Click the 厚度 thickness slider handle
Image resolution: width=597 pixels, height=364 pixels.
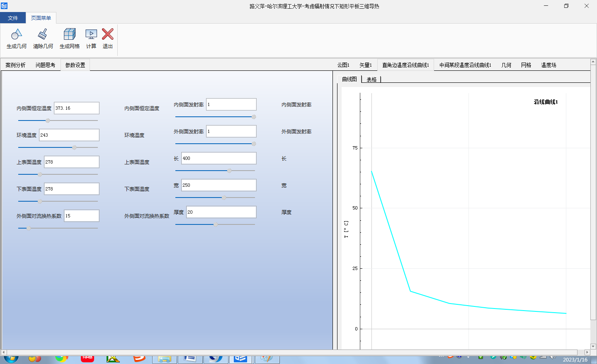pos(216,224)
